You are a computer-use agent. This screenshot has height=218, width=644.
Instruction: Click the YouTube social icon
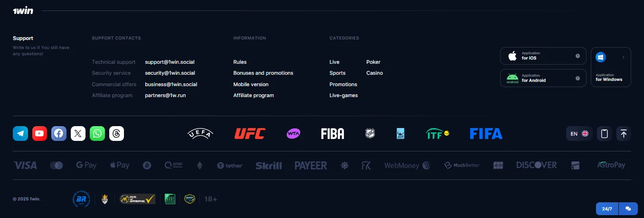39,134
